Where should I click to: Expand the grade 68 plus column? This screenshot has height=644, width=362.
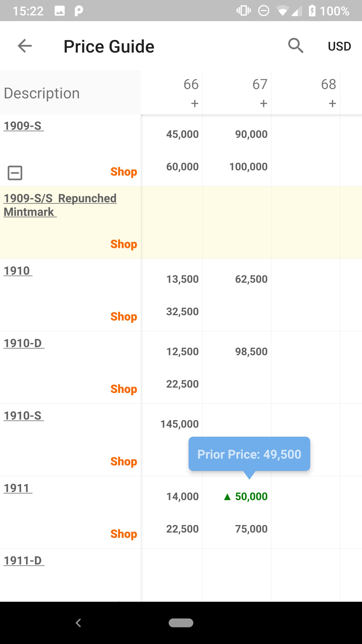pos(332,103)
